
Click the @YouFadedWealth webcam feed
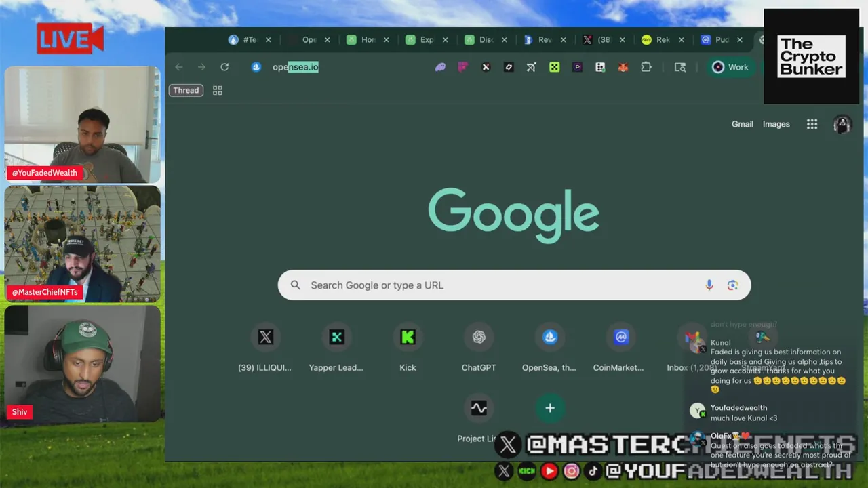pos(83,125)
